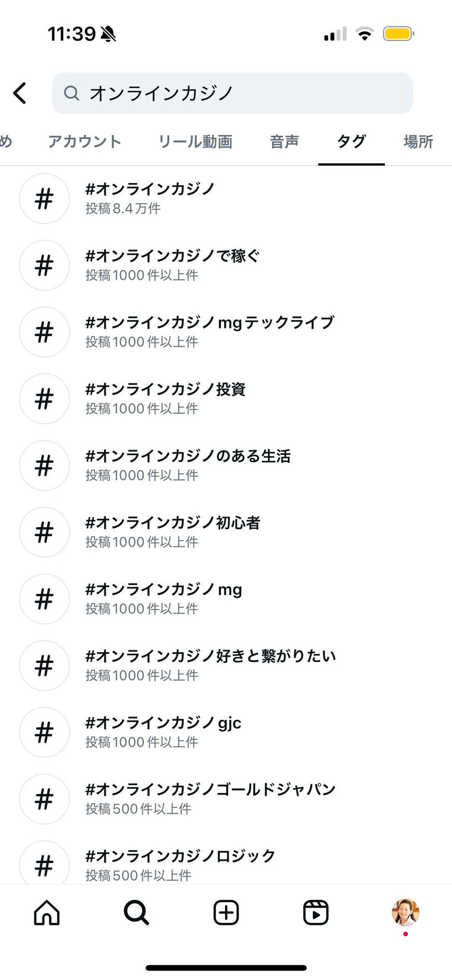Click the back arrow at top left

(20, 93)
